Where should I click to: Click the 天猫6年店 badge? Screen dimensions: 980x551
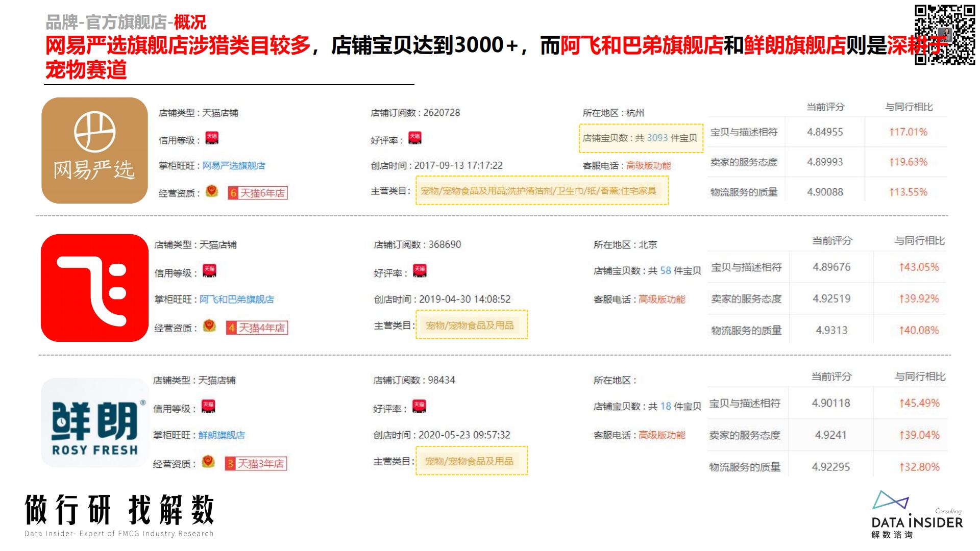pos(258,193)
